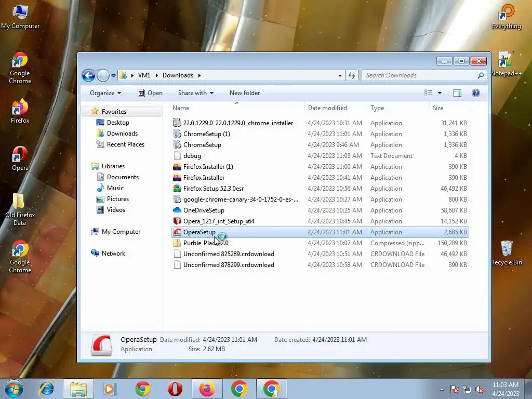The width and height of the screenshot is (532, 399).
Task: Select the 22.0.1229.0 chrome_installer file icon
Action: pos(177,123)
